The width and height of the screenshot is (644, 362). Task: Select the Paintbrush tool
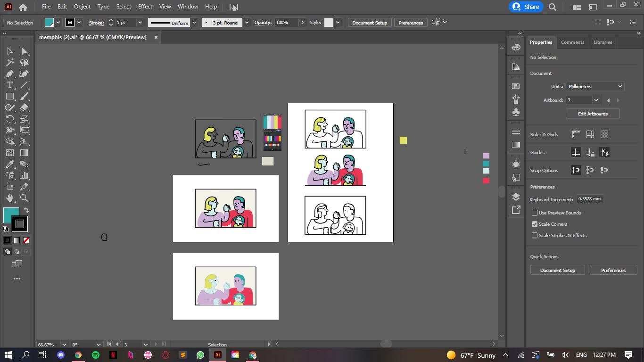tap(24, 96)
